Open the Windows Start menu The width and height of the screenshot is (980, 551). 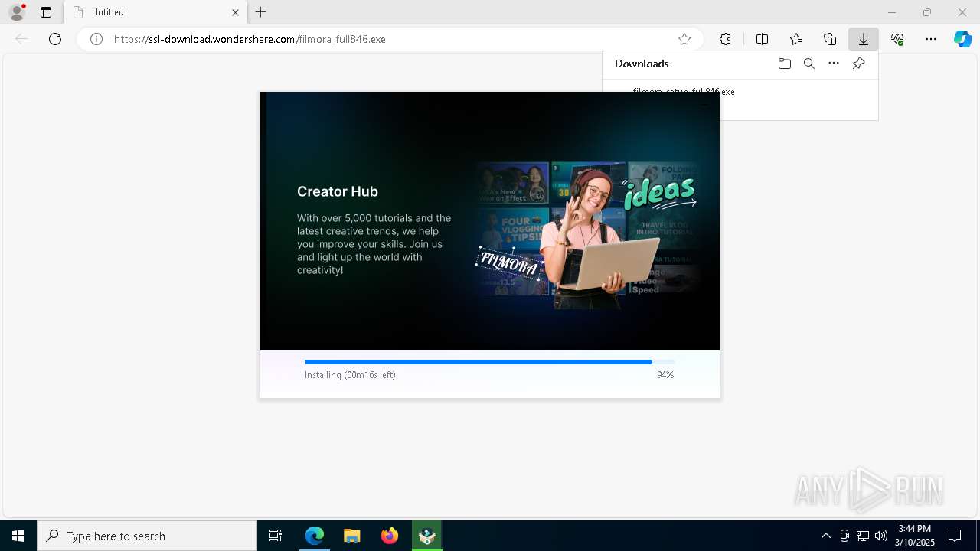(18, 536)
